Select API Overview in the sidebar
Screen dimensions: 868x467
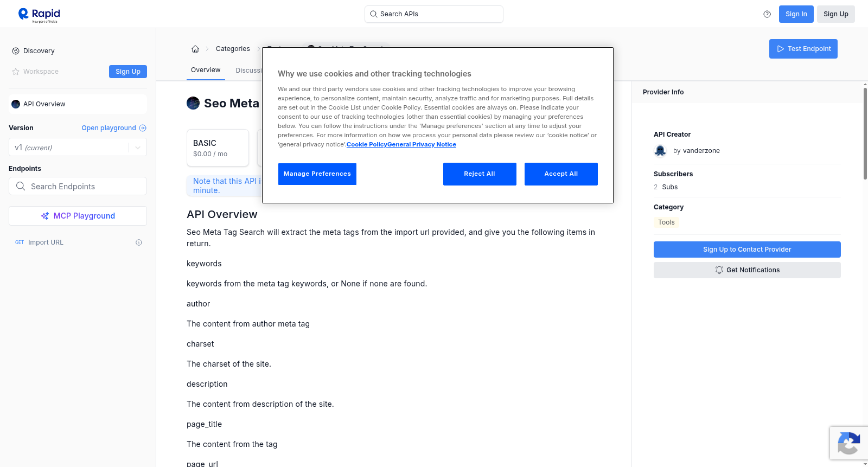click(x=78, y=104)
